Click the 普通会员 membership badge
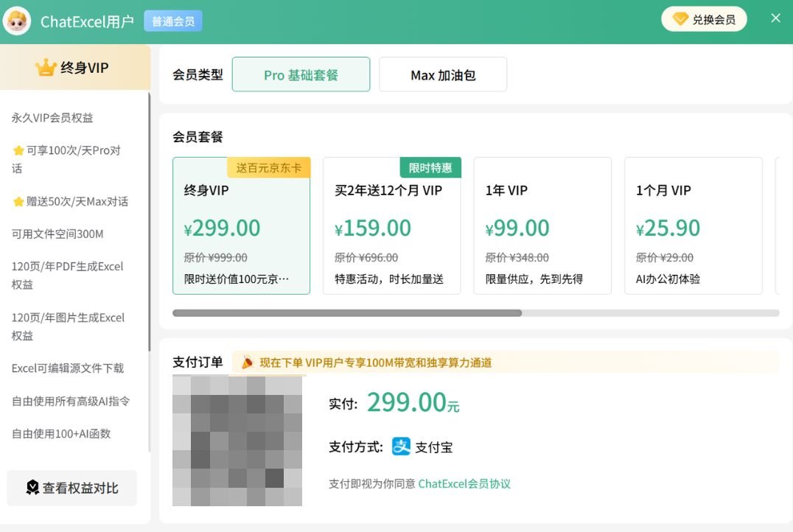 (173, 21)
